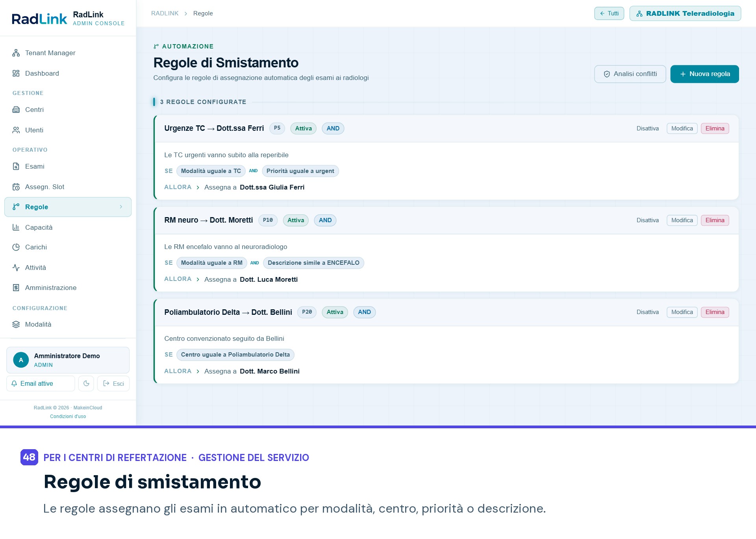This screenshot has width=756, height=539.
Task: Open the Modalità configuration
Action: tap(68, 324)
